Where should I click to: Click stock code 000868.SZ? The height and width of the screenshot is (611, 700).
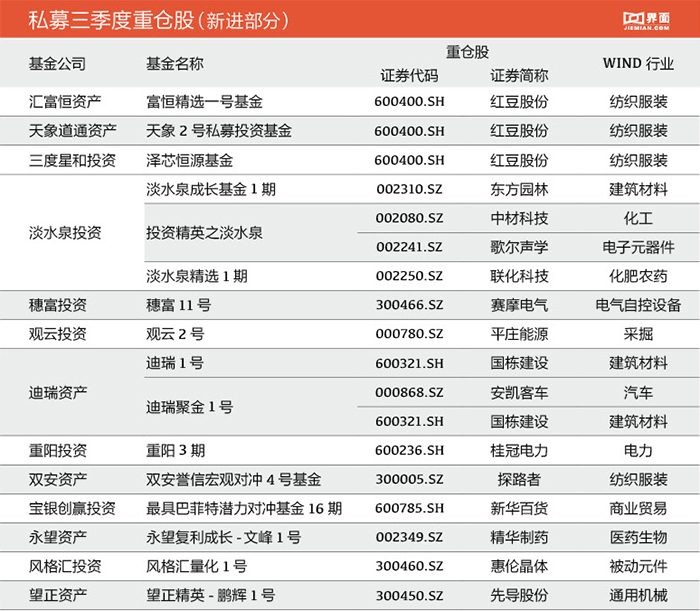409,393
